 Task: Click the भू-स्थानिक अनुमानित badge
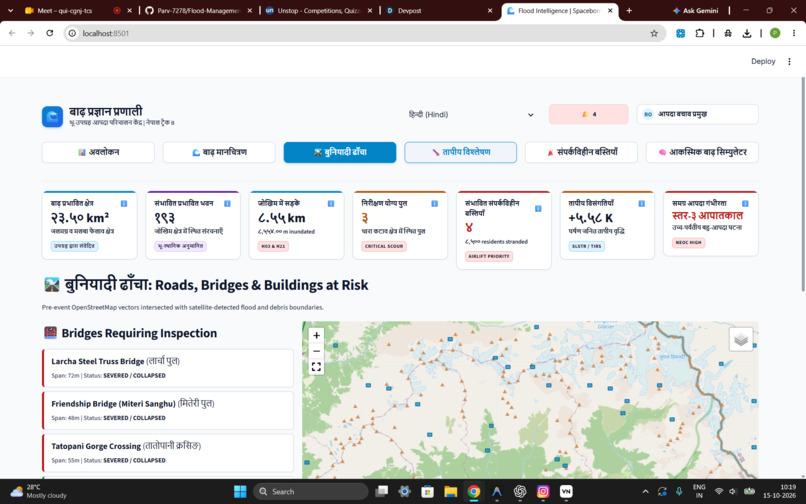click(x=180, y=246)
